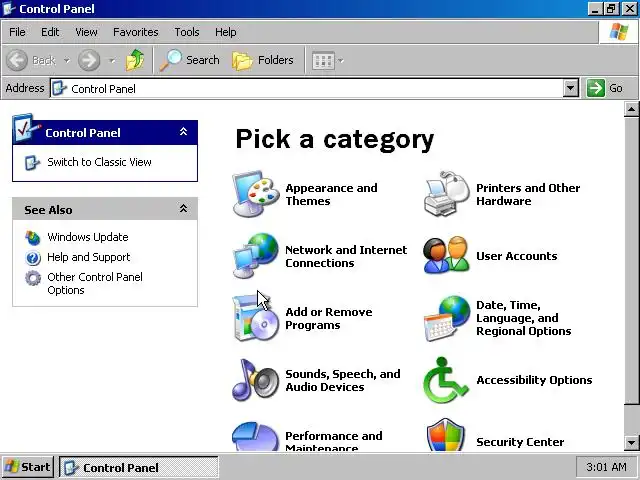Click the Up folder toolbar icon

[x=135, y=60]
